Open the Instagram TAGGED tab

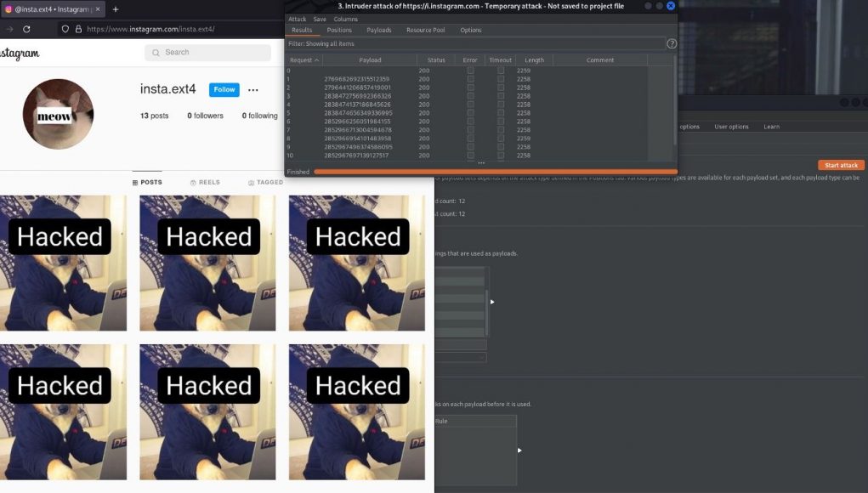266,182
